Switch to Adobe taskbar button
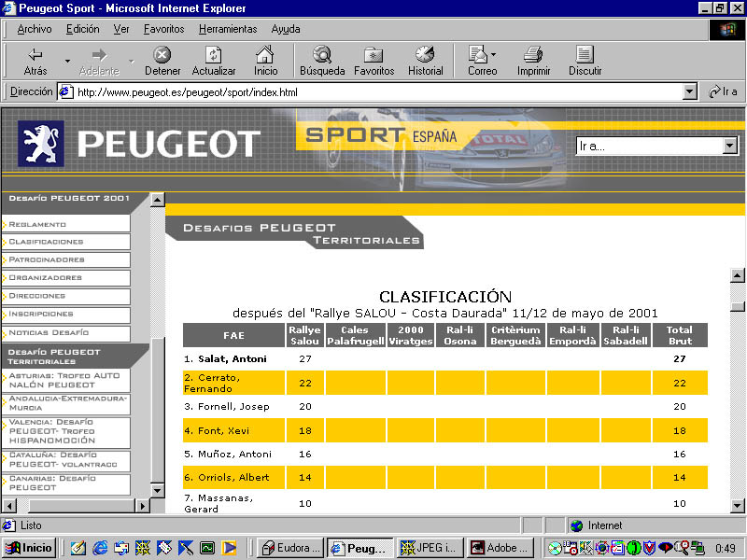 point(500,548)
